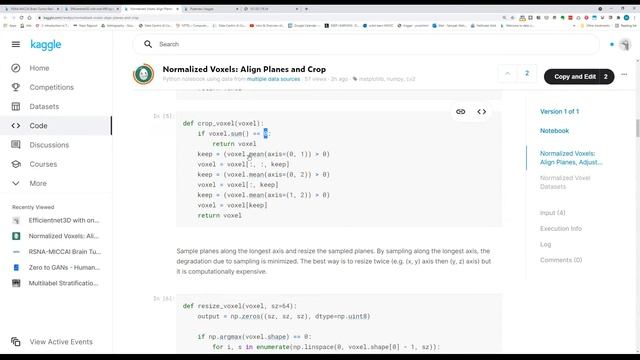This screenshot has height=360, width=640.
Task: Click the line voxel = voxel[:, :, keep]
Action: 244,164
